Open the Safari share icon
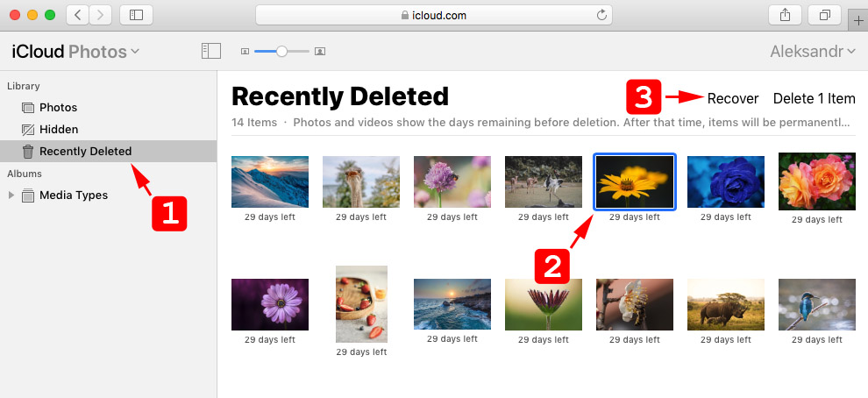 coord(785,16)
